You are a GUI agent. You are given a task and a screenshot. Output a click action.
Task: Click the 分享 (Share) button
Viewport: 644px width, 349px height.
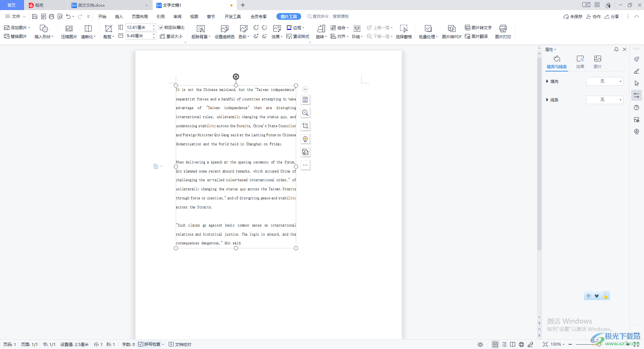pyautogui.click(x=612, y=16)
